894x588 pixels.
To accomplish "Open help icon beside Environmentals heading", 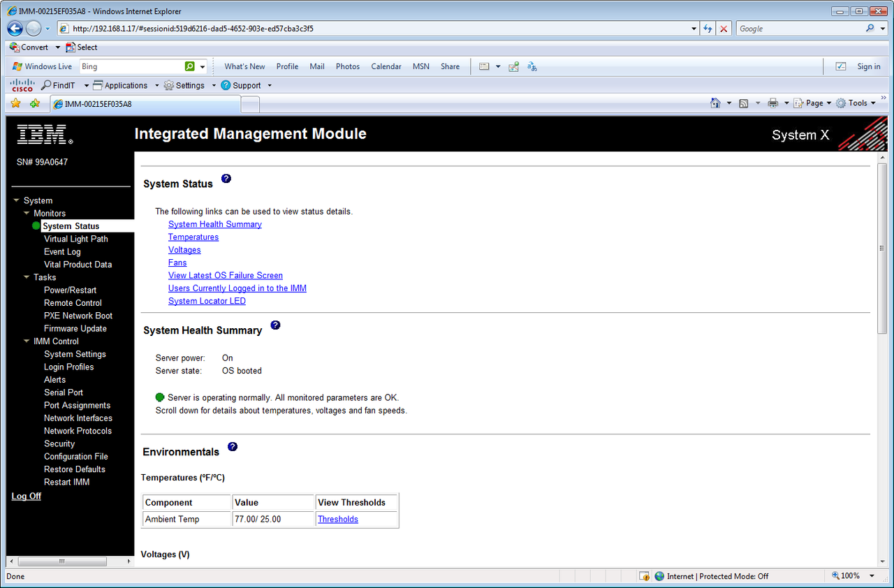I will [x=233, y=447].
